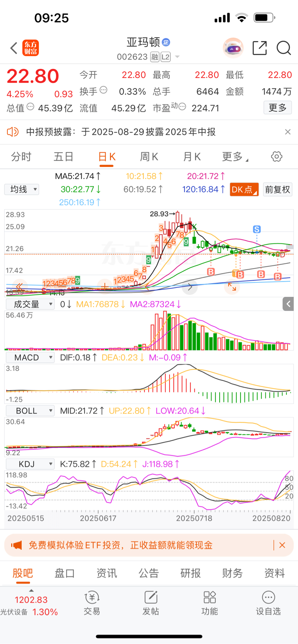
Task: Switch to 公告 tab
Action: (x=149, y=573)
